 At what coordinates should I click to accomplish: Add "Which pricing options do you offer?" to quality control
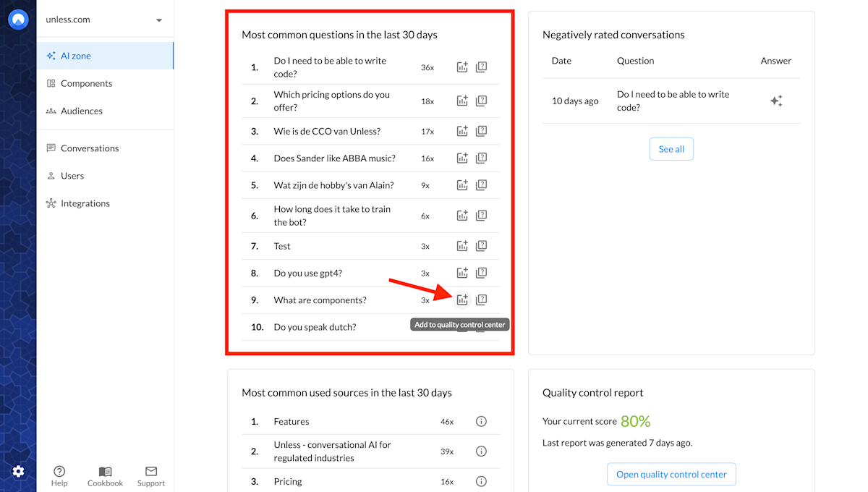462,101
